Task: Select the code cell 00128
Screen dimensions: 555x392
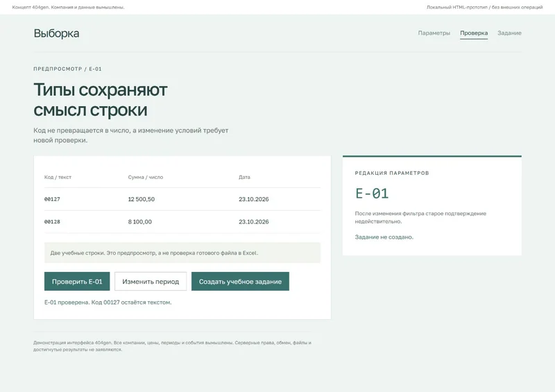Action: click(52, 222)
